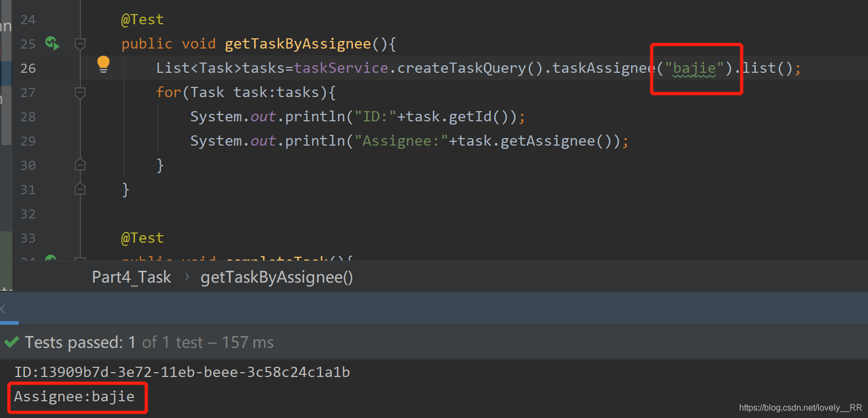Click the fold end marker at line 31
Image resolution: width=868 pixels, height=418 pixels.
[80, 189]
